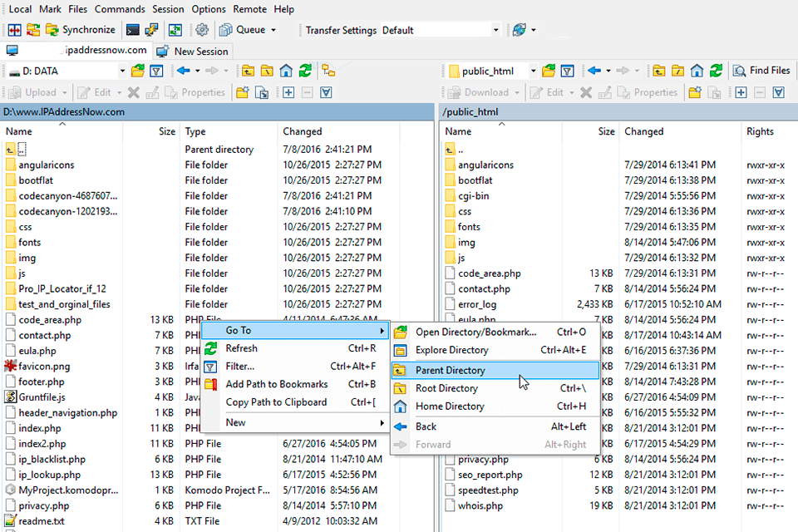Sort local panel by Type column header
The image size is (798, 532).
pos(229,131)
